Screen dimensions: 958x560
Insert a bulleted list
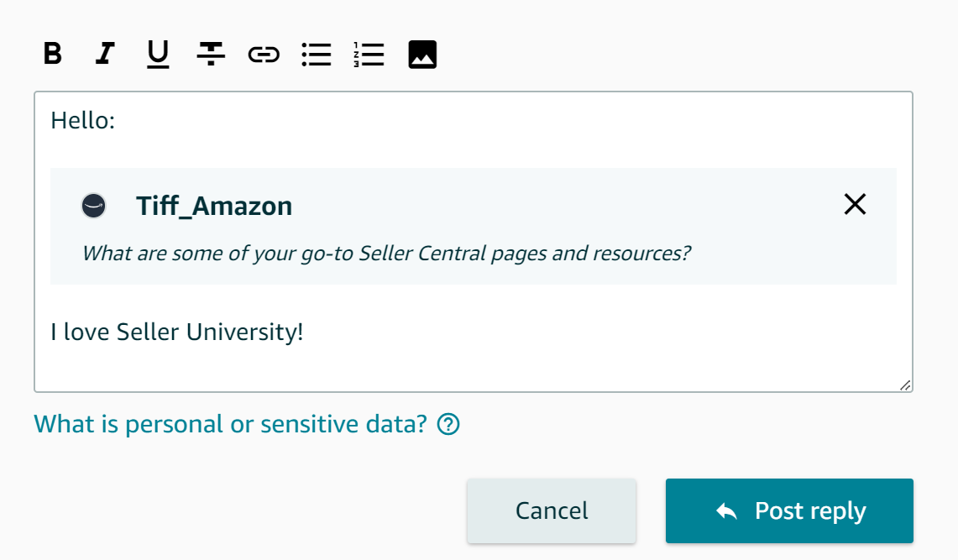point(317,55)
